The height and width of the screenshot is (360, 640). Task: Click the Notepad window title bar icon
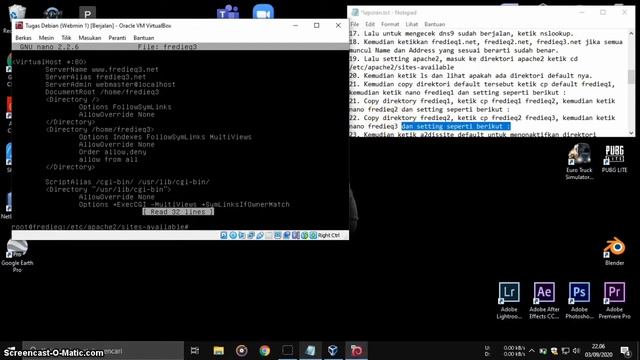pyautogui.click(x=355, y=13)
